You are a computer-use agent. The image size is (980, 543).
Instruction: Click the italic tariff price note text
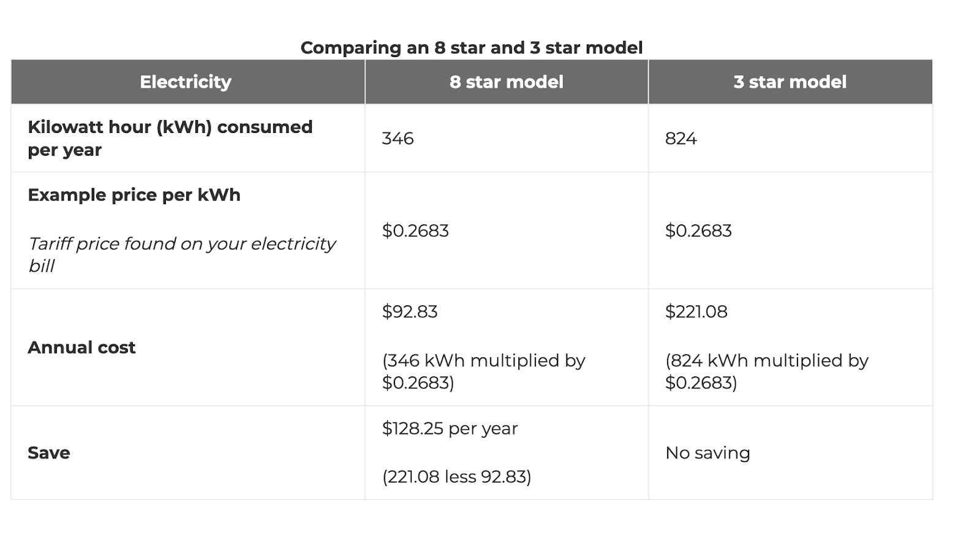(182, 254)
